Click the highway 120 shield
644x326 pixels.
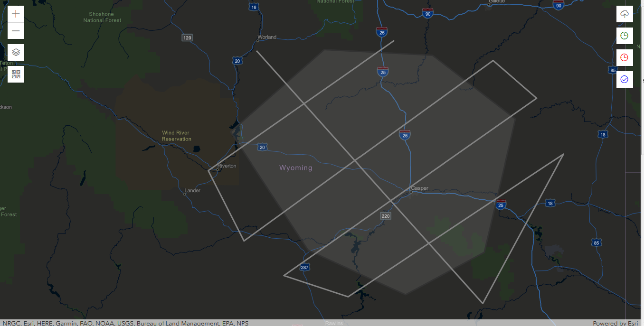pos(187,37)
